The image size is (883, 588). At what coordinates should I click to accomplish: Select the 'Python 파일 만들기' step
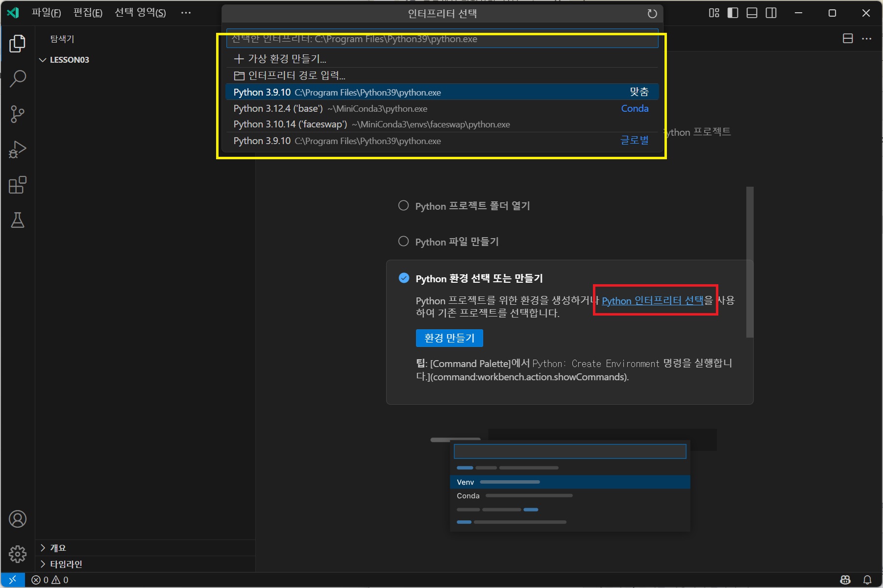[457, 242]
